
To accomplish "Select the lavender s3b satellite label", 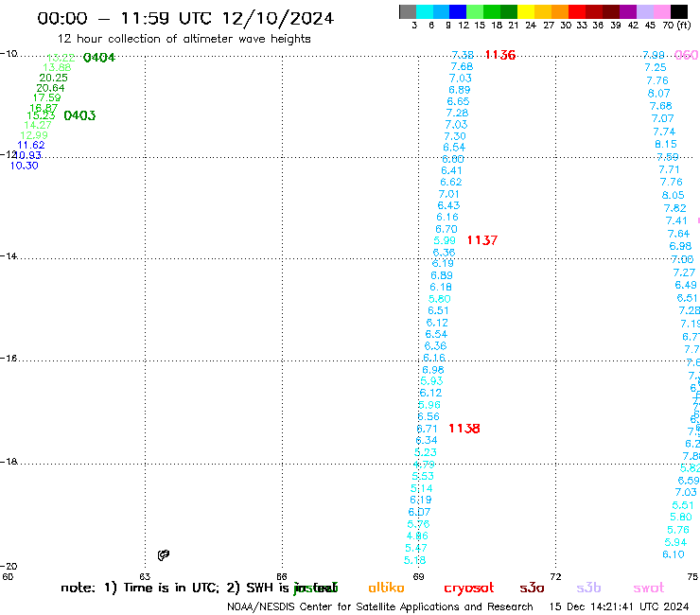I will (588, 588).
